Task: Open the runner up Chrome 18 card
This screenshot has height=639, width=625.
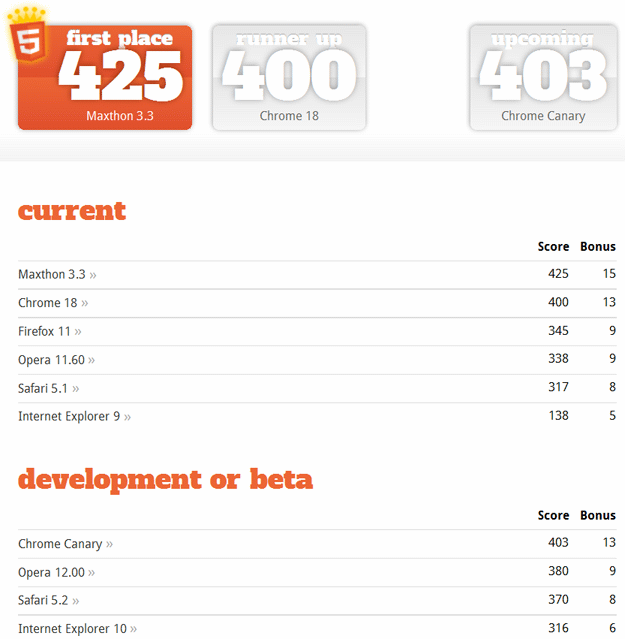Action: pyautogui.click(x=289, y=78)
